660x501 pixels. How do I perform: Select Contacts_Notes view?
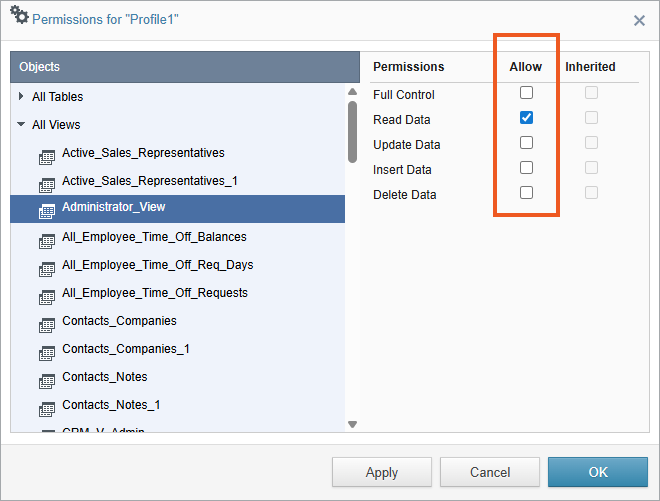point(105,377)
